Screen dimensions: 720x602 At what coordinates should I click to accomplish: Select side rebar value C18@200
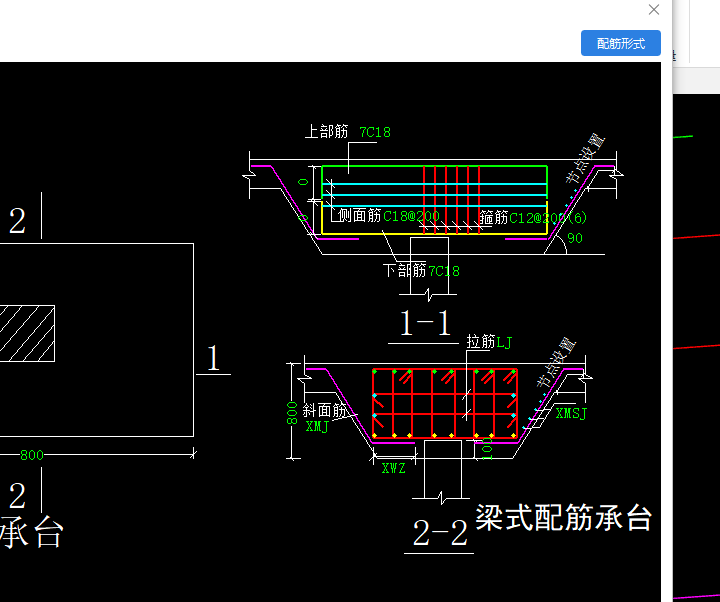coord(411,216)
